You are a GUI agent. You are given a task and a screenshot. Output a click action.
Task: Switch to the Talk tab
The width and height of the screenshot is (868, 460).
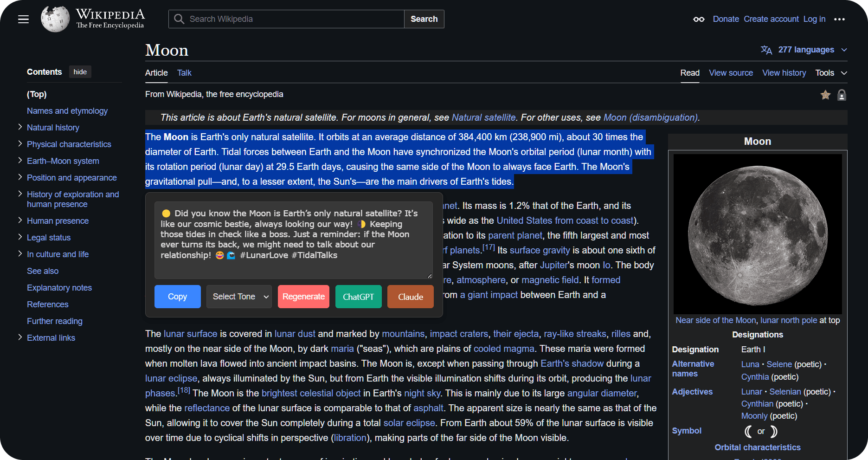click(184, 73)
